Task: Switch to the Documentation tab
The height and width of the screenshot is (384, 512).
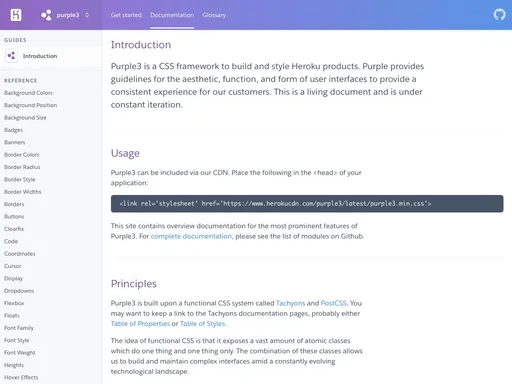Action: [172, 15]
